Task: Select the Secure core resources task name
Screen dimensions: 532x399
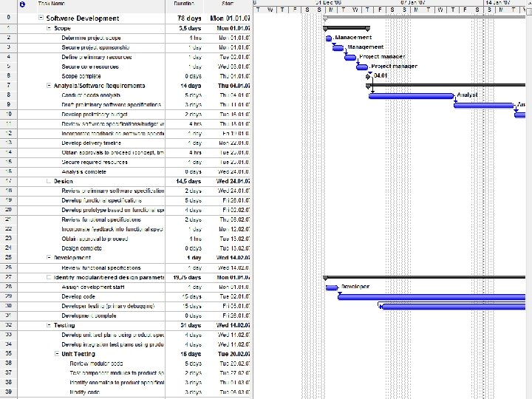Action: [x=90, y=66]
